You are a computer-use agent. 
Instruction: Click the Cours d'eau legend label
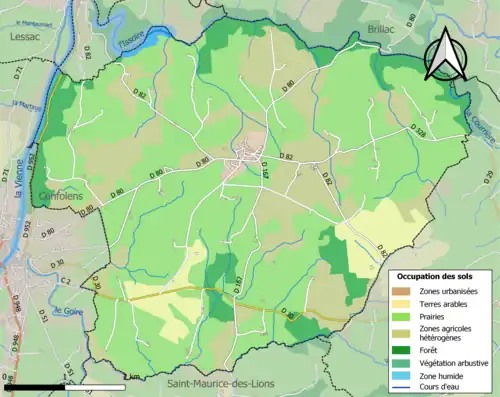[439, 387]
